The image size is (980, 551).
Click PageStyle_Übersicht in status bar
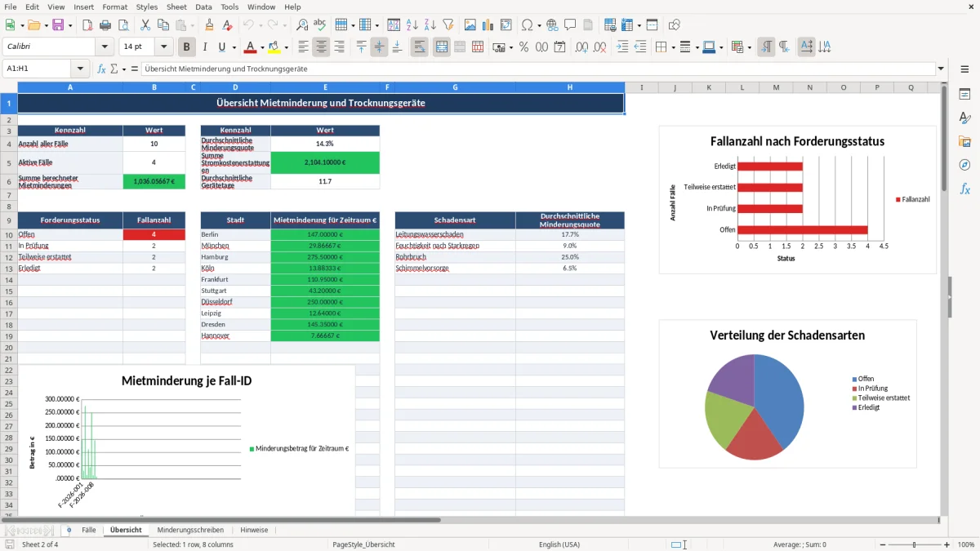click(363, 544)
